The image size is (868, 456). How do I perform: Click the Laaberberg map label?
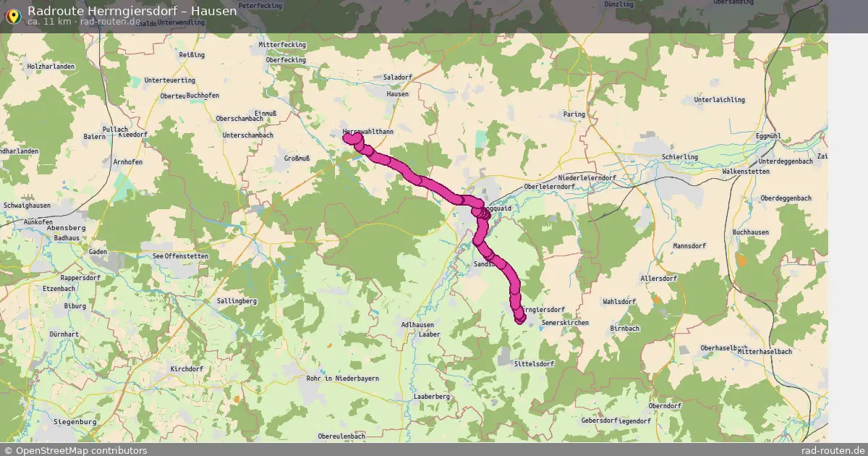tap(432, 397)
